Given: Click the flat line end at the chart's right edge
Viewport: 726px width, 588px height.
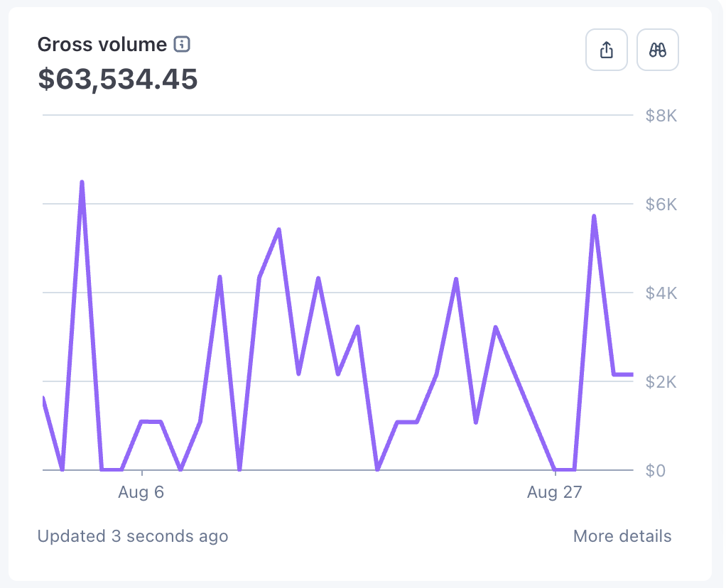Looking at the screenshot, I should (629, 374).
